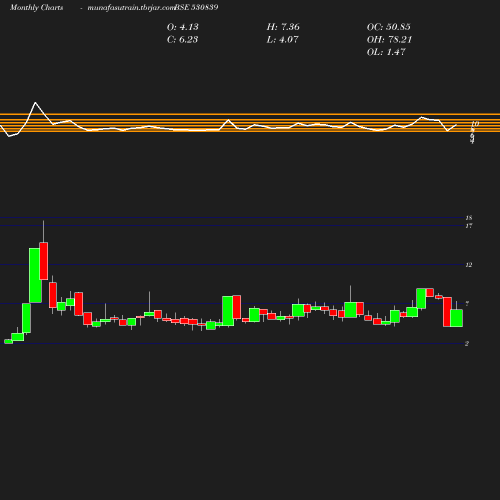
Task: Click the "OH: 78.21" reading
Action: (x=389, y=39)
